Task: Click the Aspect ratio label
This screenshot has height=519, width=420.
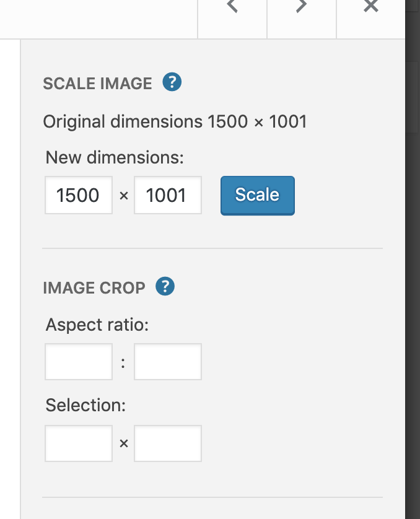Action: click(97, 325)
